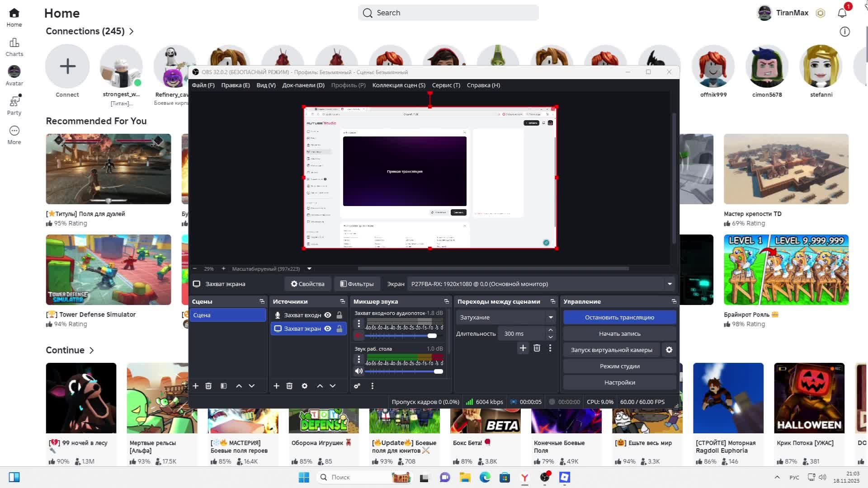This screenshot has width=868, height=488.
Task: Add a scene transition with plus icon
Action: click(523, 348)
